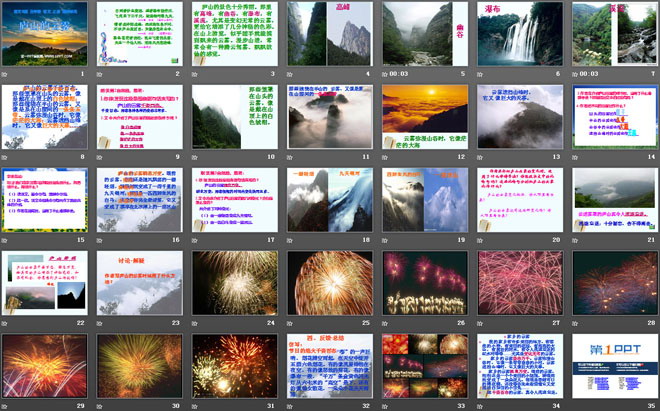The image size is (660, 411).
Task: Click animation star icon under slide 33
Action: click(x=385, y=406)
